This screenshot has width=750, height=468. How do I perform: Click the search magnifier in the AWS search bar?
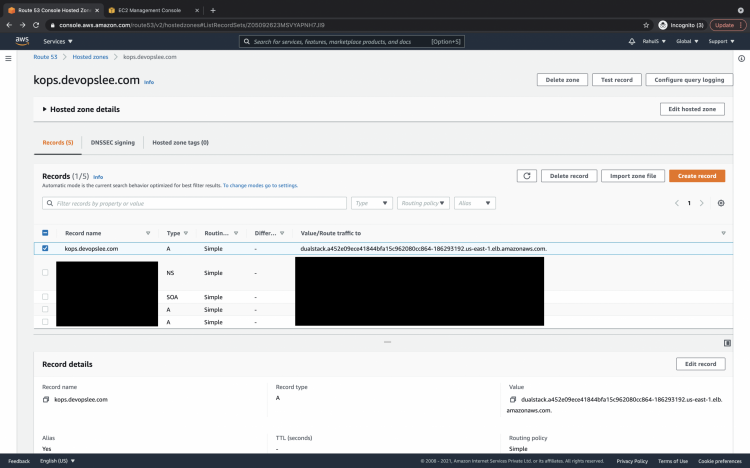coord(247,42)
